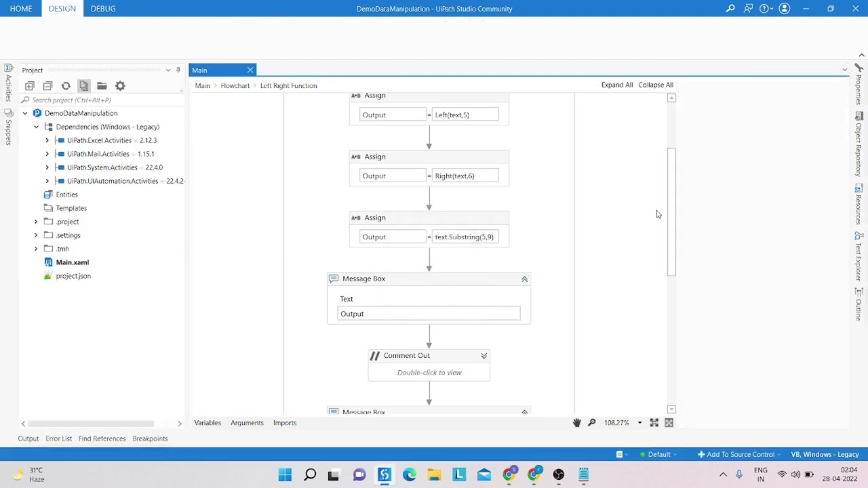
Task: Refresh the project tree
Action: pyautogui.click(x=66, y=86)
